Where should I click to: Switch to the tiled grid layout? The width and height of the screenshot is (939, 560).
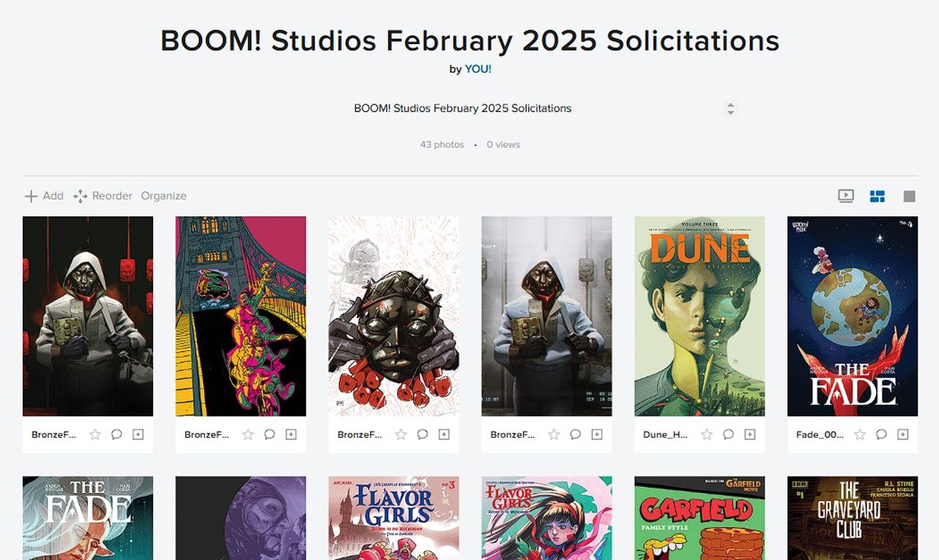point(877,196)
